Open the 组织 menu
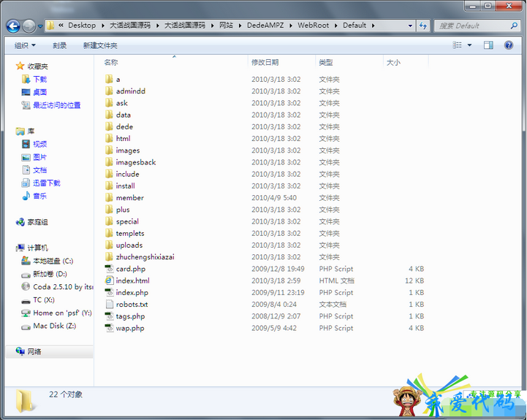 [x=25, y=45]
